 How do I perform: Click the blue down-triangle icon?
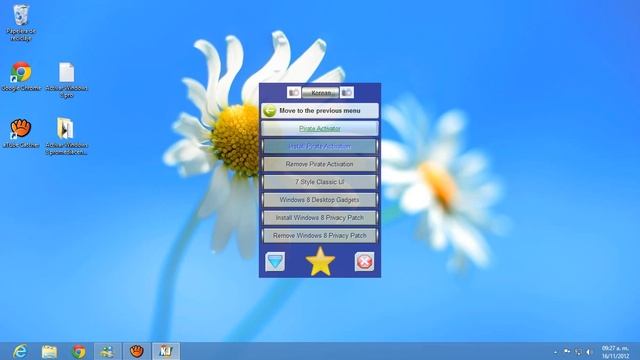275,262
